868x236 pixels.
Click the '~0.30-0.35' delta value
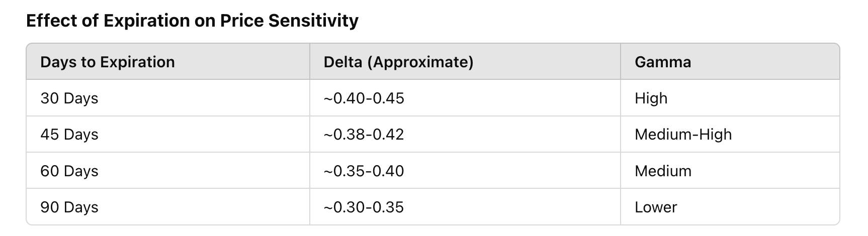(364, 207)
